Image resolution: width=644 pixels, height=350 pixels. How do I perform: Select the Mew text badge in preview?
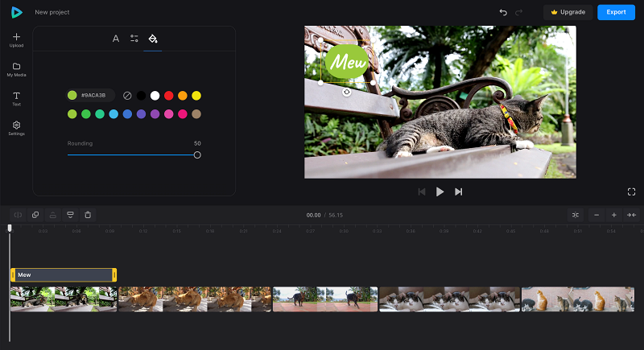coord(347,61)
